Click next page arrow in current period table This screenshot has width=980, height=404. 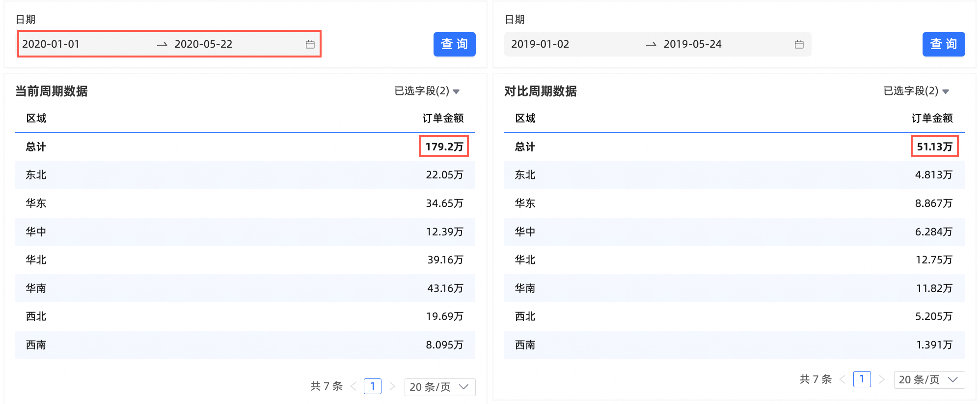392,386
